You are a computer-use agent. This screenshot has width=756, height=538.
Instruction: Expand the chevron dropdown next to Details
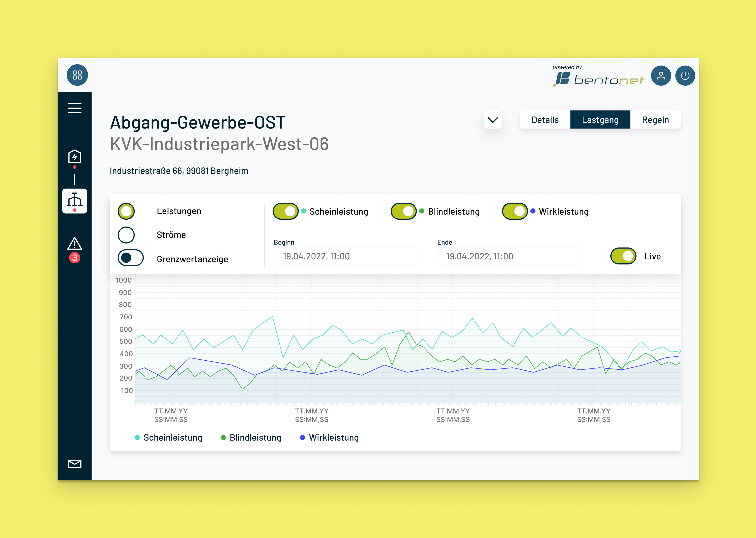pos(492,120)
